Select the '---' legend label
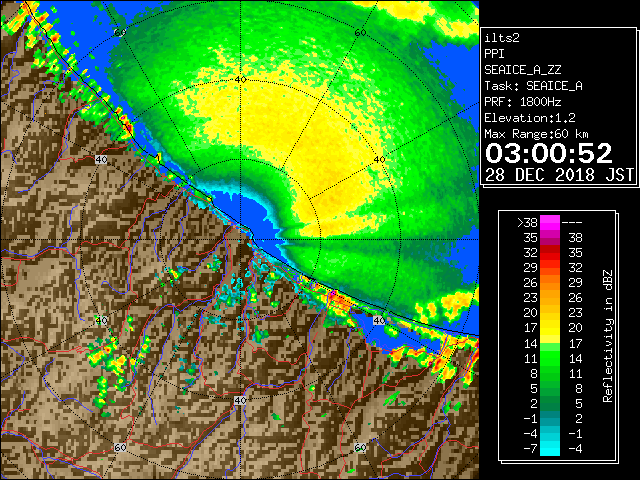The image size is (640, 480). (572, 223)
